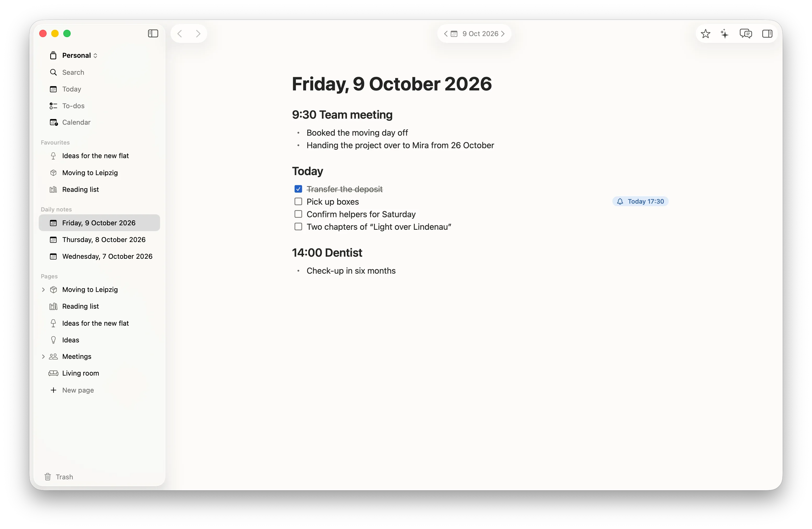Click the Pick up boxes task text
The width and height of the screenshot is (812, 529).
332,202
